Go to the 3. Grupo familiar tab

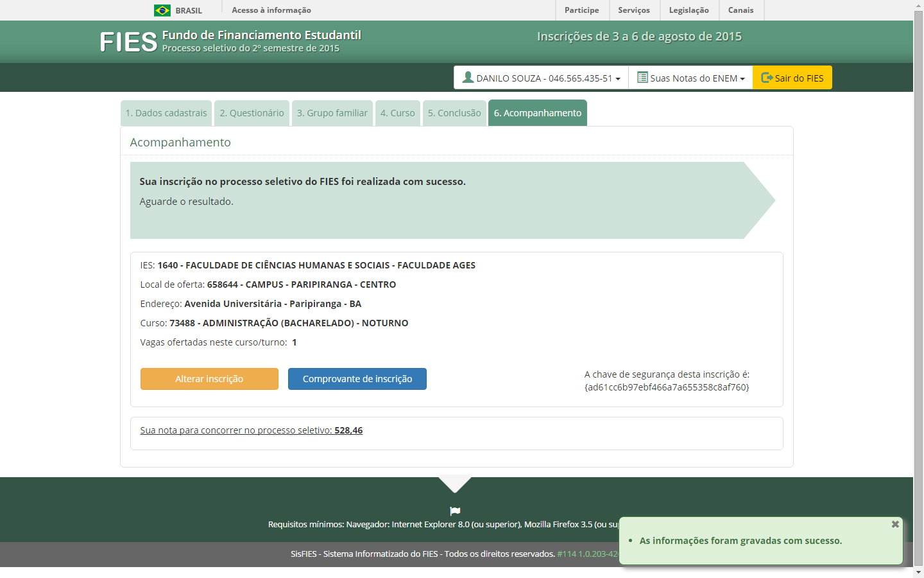pyautogui.click(x=332, y=113)
